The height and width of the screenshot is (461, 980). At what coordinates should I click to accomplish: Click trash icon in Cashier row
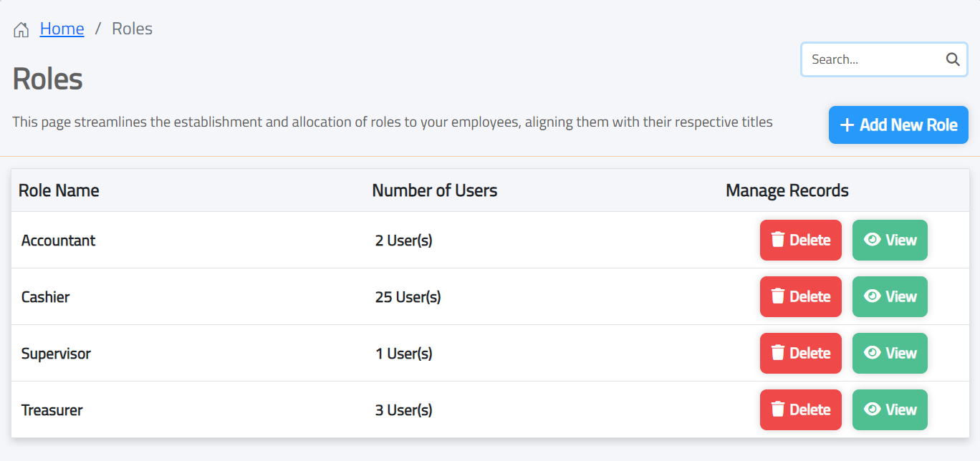pyautogui.click(x=777, y=296)
